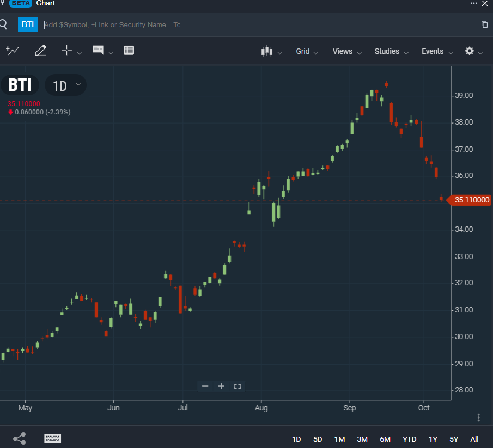The height and width of the screenshot is (448, 493).
Task: Click the vertical dots menu under the axis
Action: tap(478, 418)
